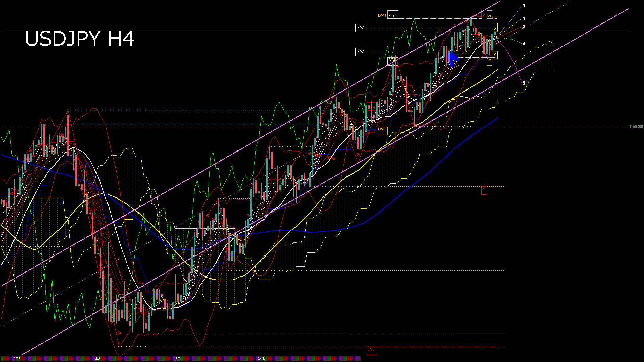644x362 pixels.
Task: Select the 3/2 date marker
Action: 98,359
